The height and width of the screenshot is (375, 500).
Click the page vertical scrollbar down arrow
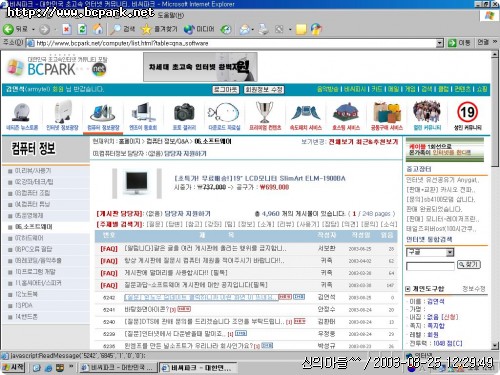pos(495,346)
